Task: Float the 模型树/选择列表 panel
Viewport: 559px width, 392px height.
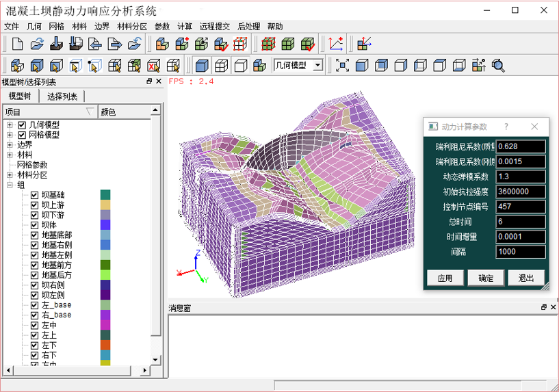Action: pos(149,81)
